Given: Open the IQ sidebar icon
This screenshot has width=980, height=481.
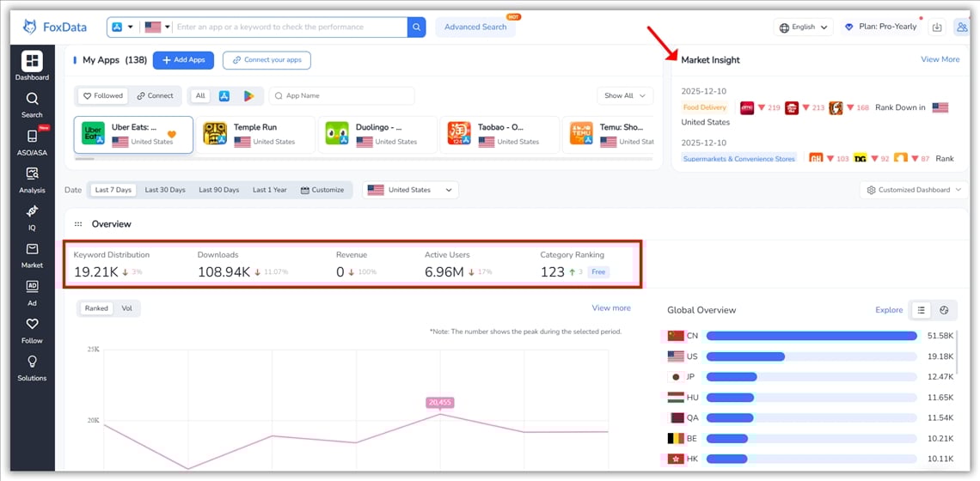Looking at the screenshot, I should coord(32,216).
